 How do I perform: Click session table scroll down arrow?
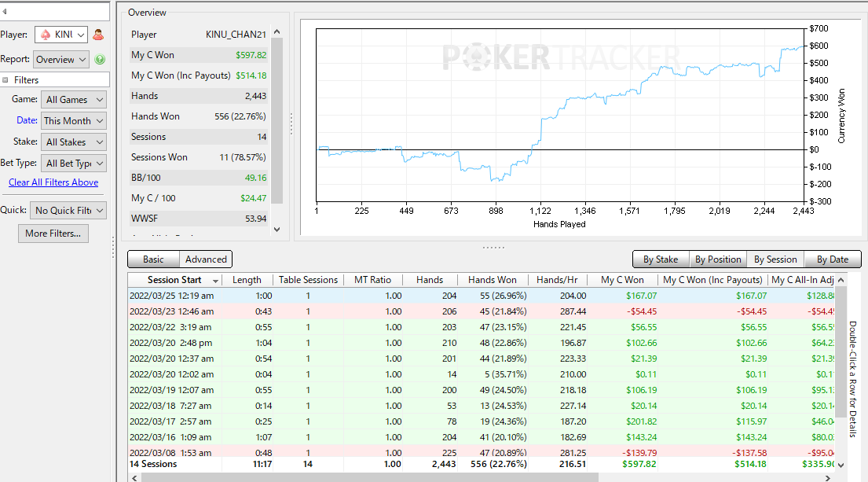click(841, 465)
